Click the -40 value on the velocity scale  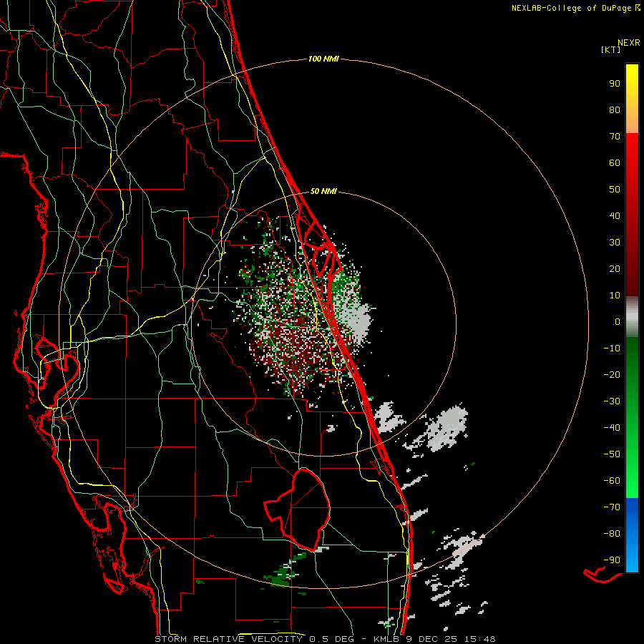pyautogui.click(x=612, y=428)
